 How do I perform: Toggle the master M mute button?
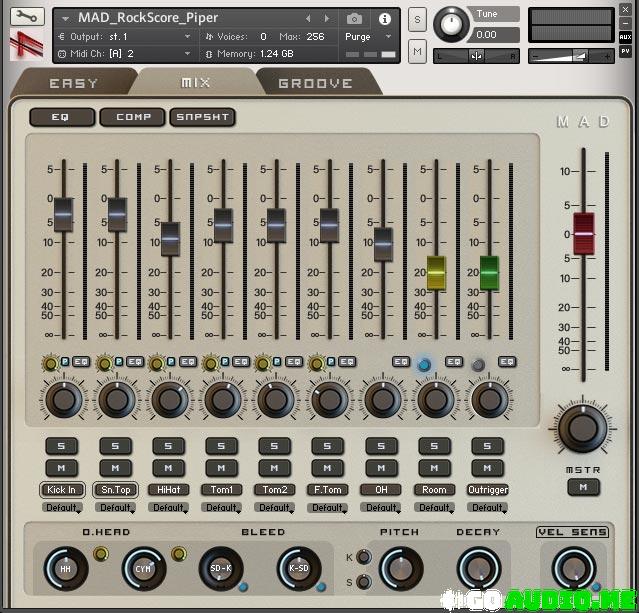click(581, 487)
